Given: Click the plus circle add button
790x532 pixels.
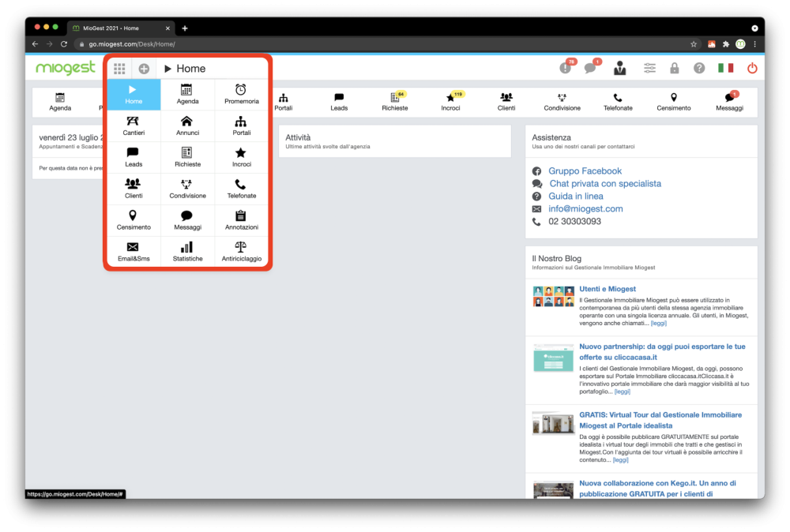Looking at the screenshot, I should point(144,69).
